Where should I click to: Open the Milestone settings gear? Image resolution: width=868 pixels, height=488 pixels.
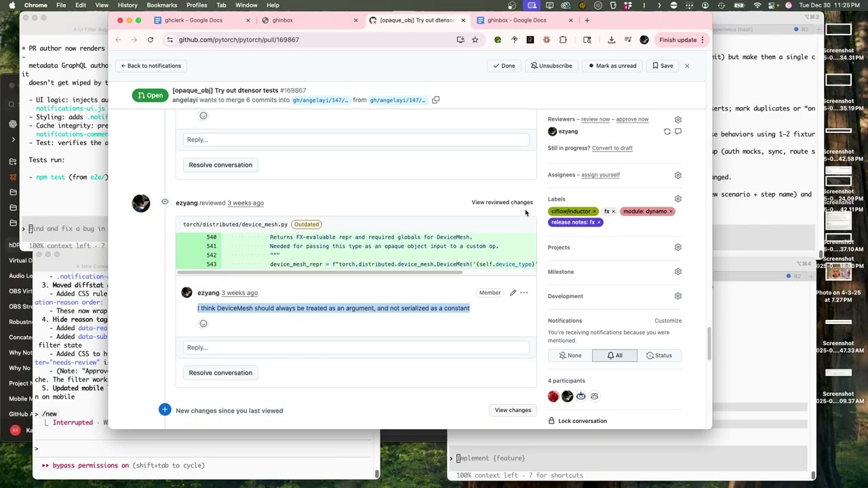677,272
